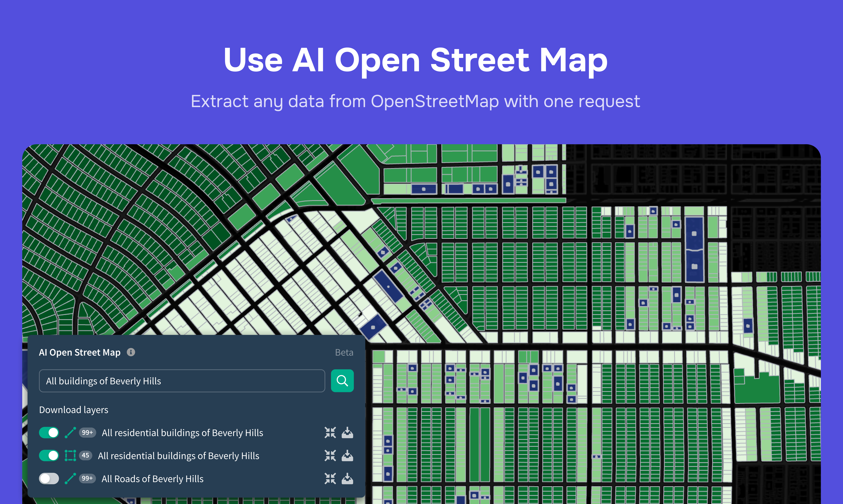
Task: Click the 99+ badge on first residential layer
Action: pos(87,432)
